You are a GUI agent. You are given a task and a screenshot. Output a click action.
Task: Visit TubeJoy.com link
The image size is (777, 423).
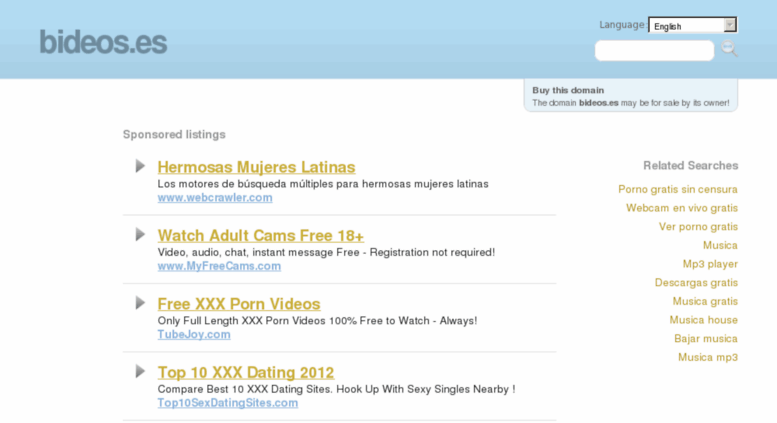pyautogui.click(x=194, y=334)
